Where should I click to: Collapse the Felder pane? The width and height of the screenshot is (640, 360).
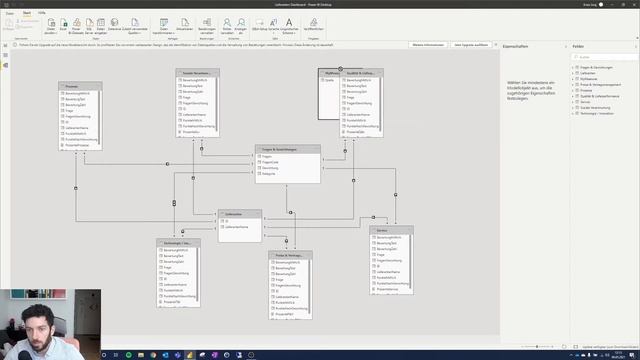pyautogui.click(x=636, y=47)
